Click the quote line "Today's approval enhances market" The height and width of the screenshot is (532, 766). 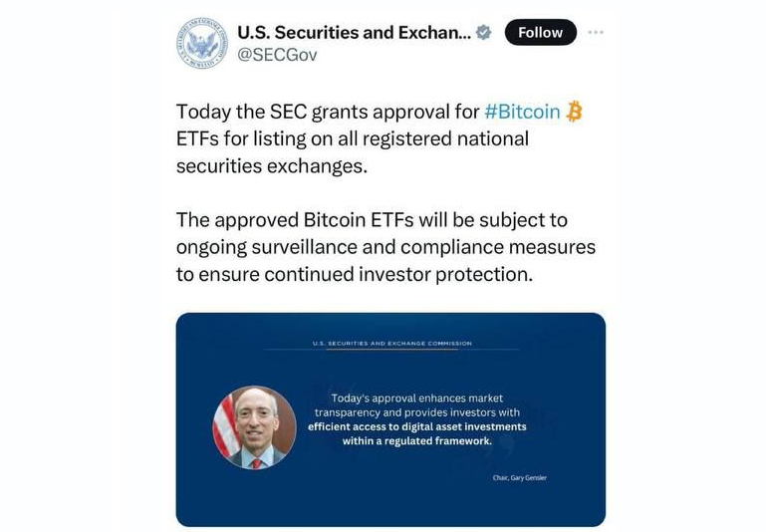click(417, 399)
